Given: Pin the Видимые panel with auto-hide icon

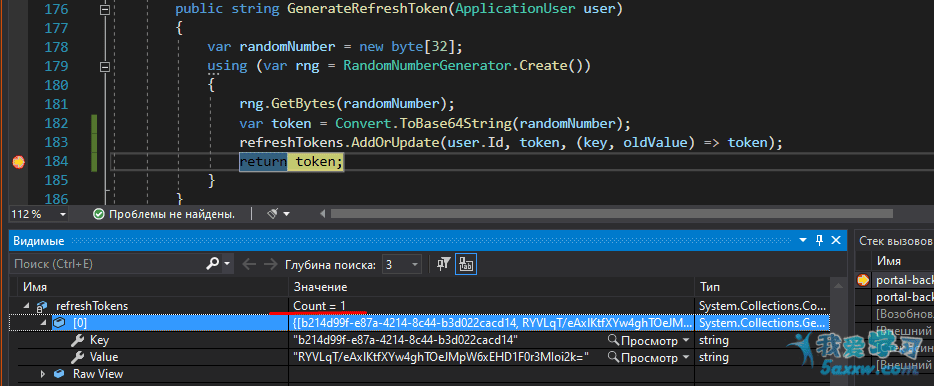Looking at the screenshot, I should [820, 241].
